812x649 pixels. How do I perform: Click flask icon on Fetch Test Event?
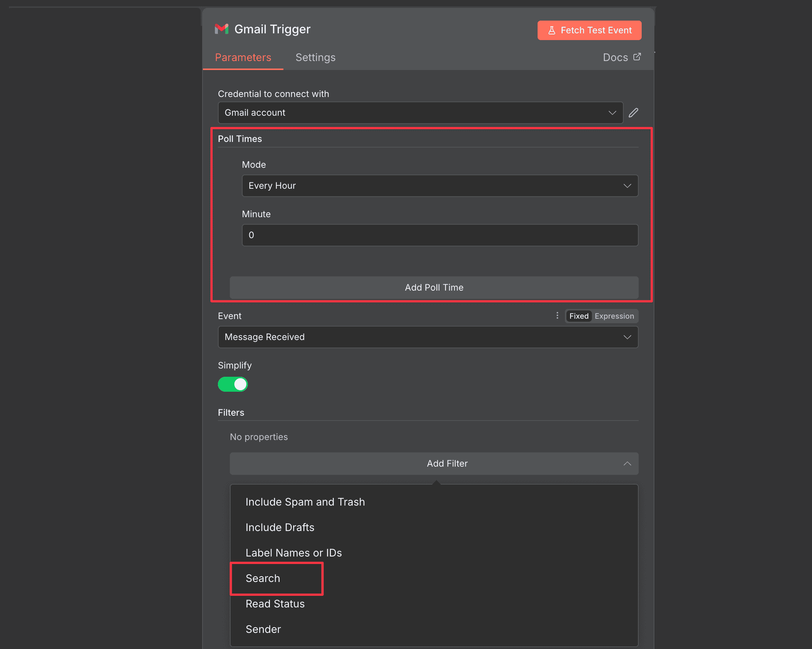coord(551,30)
